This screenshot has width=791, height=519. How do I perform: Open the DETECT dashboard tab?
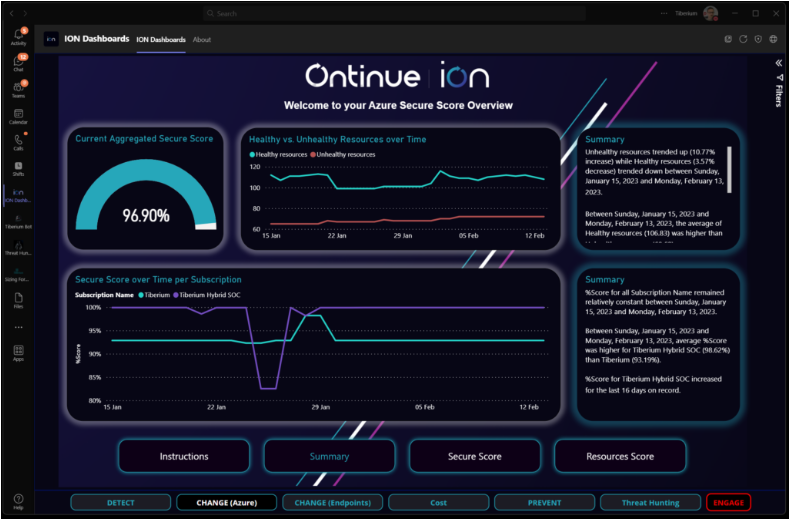coord(121,503)
